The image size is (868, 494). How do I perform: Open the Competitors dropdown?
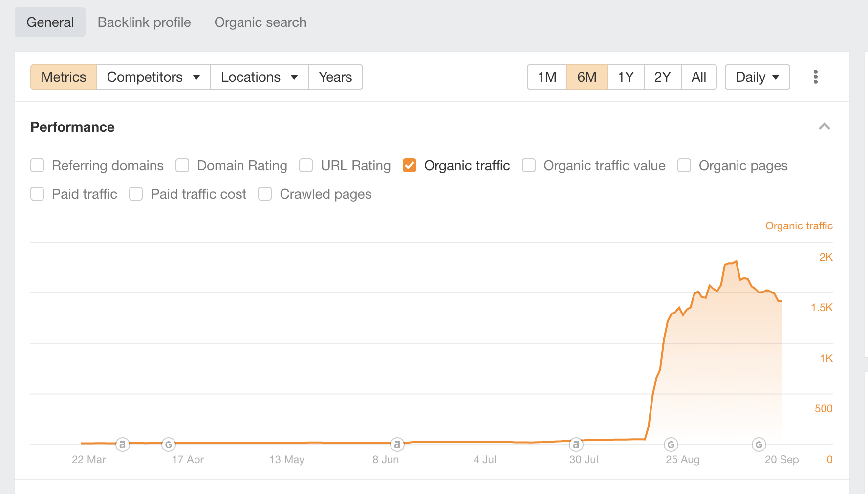pos(152,77)
